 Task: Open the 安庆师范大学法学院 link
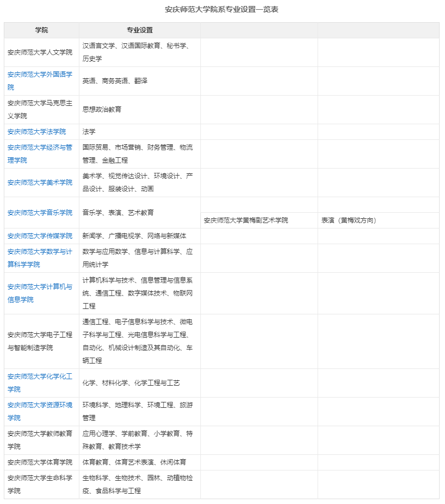(37, 132)
